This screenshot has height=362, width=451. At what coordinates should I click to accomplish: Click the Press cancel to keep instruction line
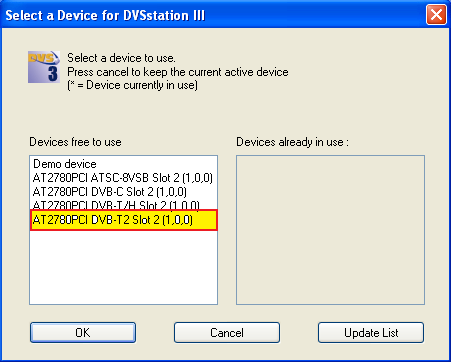tap(178, 72)
